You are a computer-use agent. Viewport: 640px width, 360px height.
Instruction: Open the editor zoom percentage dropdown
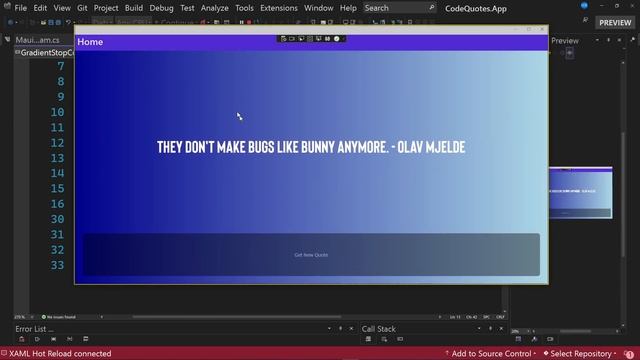pos(25,317)
